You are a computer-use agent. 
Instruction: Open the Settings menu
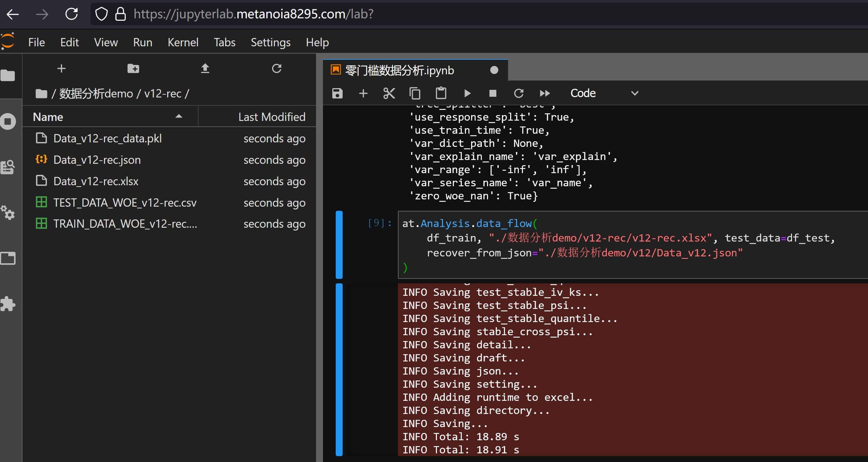pyautogui.click(x=270, y=43)
